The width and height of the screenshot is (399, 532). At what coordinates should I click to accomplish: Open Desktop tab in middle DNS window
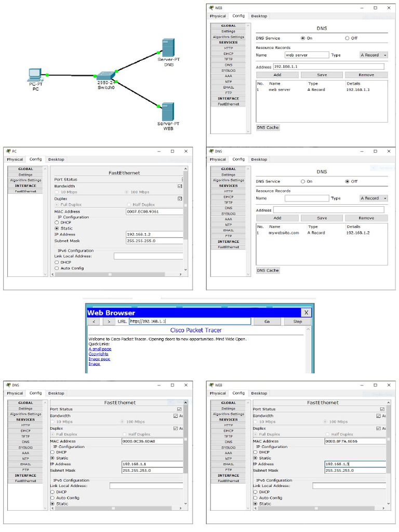tap(259, 159)
